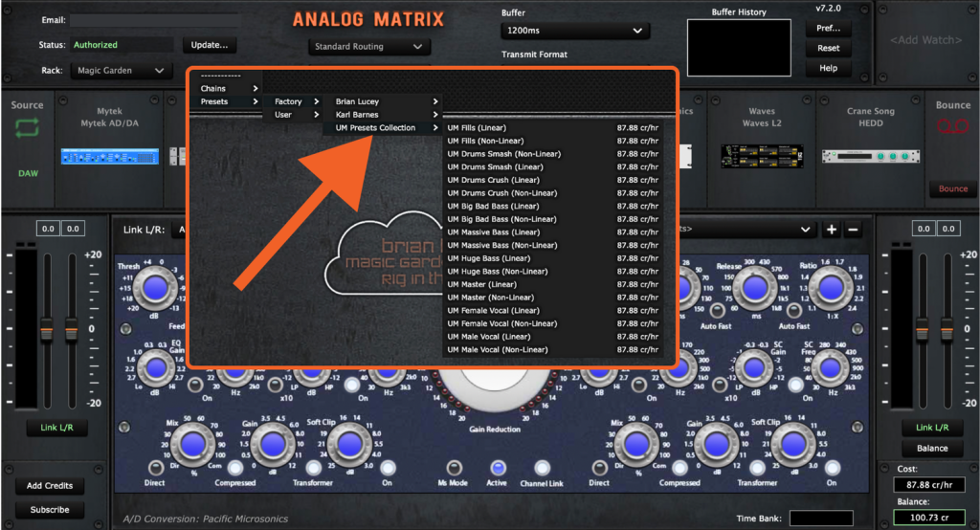Open the Factory submenu

tap(297, 101)
